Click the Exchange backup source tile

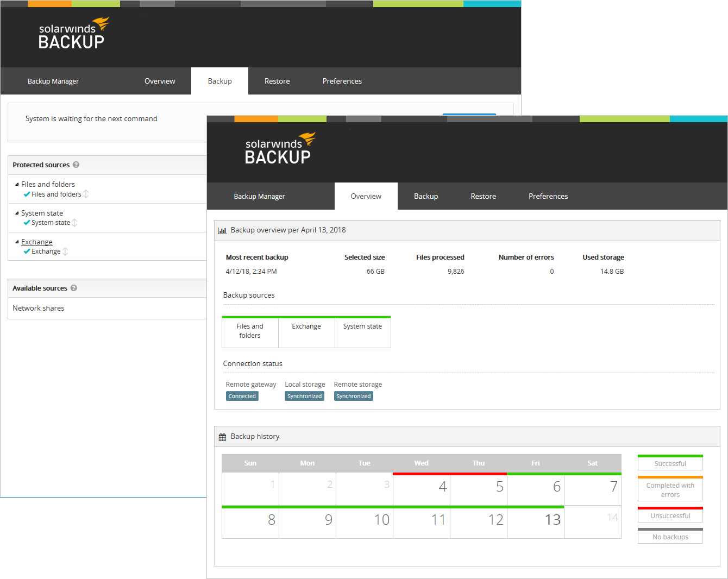pyautogui.click(x=306, y=332)
